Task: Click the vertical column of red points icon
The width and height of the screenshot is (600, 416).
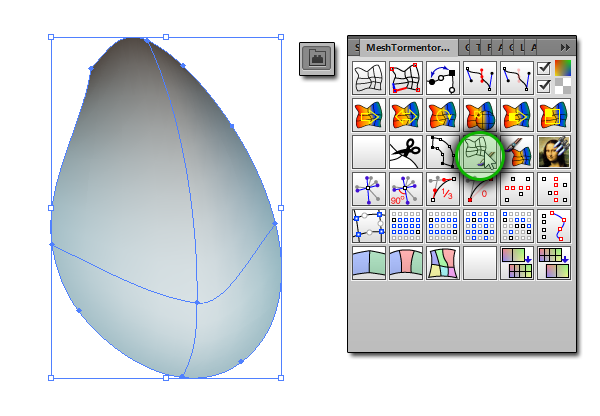Action: (x=554, y=189)
